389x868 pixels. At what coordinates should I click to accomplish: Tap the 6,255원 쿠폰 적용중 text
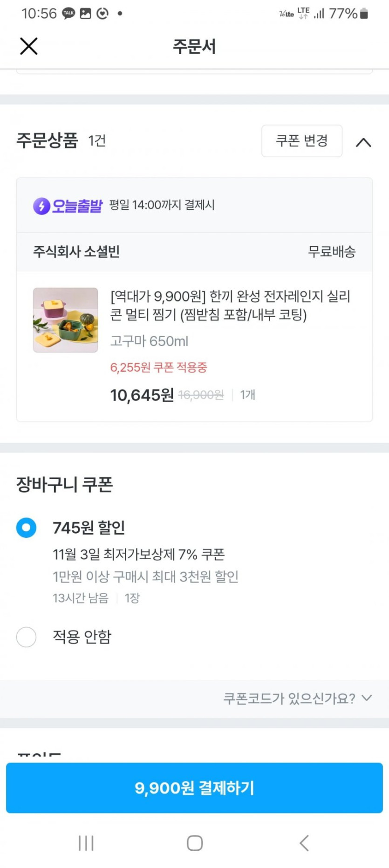[158, 368]
